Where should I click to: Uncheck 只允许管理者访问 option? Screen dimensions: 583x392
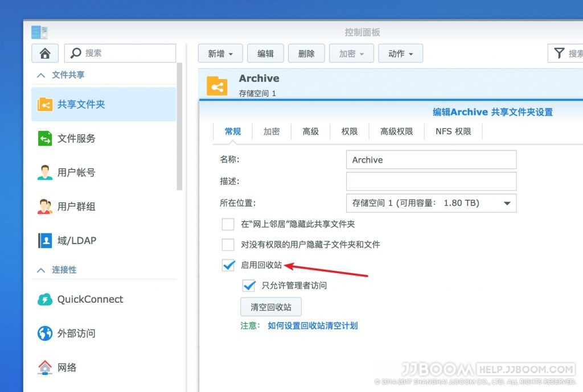249,286
